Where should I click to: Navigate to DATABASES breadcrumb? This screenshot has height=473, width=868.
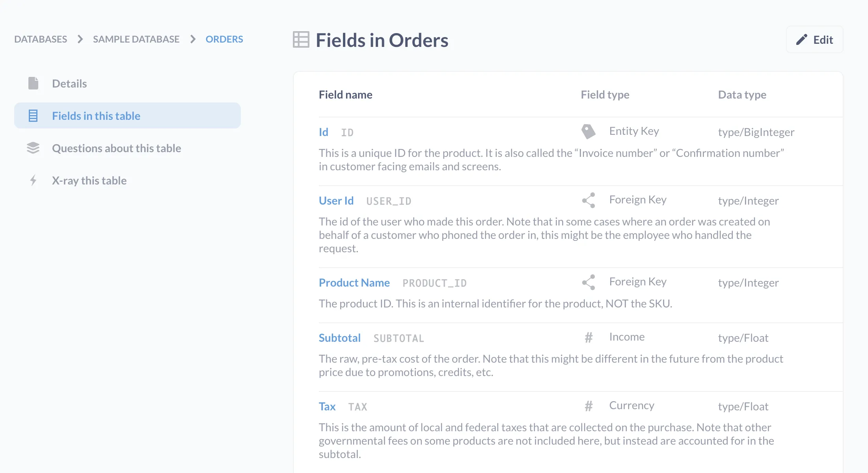pyautogui.click(x=40, y=39)
